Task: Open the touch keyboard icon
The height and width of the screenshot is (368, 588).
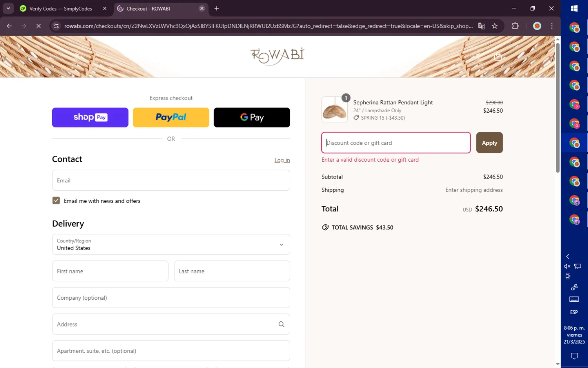Action: coord(574,299)
